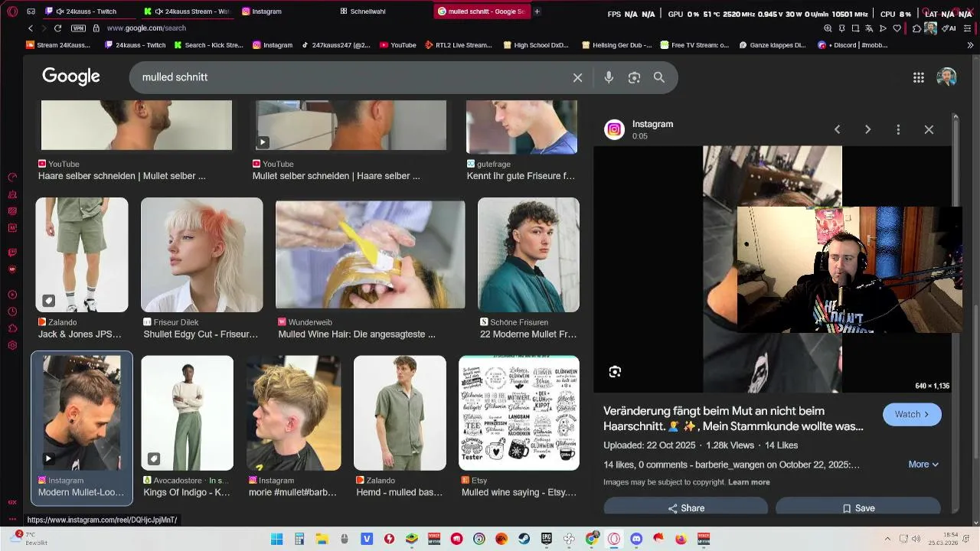Open the sidebar history clock icon
Image resolution: width=980 pixels, height=551 pixels.
click(12, 311)
